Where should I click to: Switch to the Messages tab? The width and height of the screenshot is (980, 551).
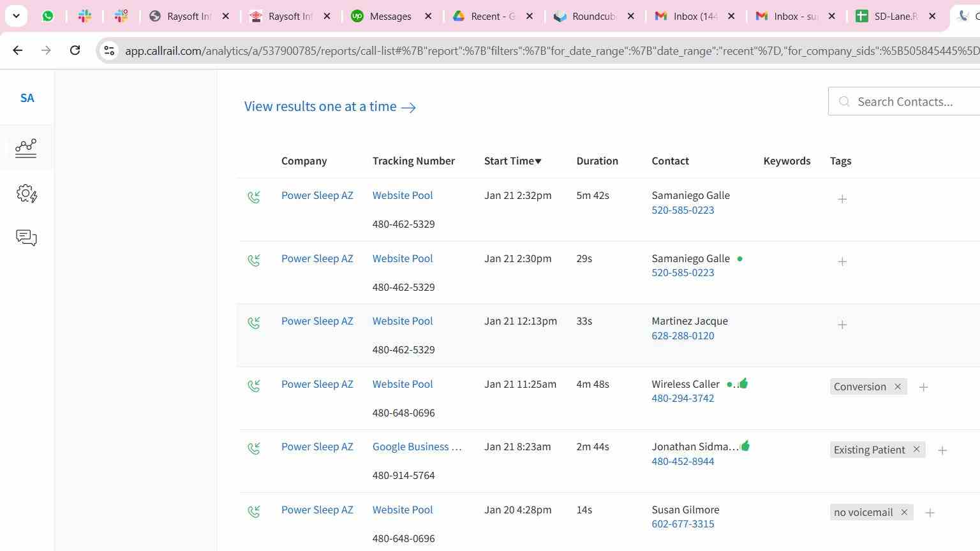(390, 16)
